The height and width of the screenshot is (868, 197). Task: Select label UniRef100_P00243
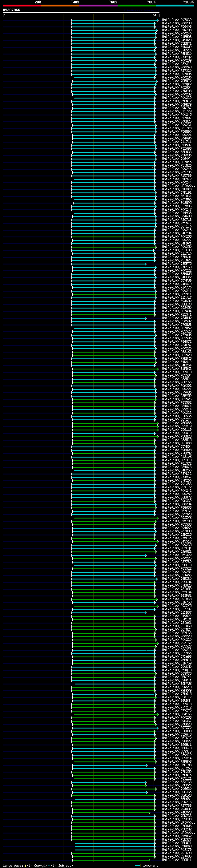[x=176, y=67]
